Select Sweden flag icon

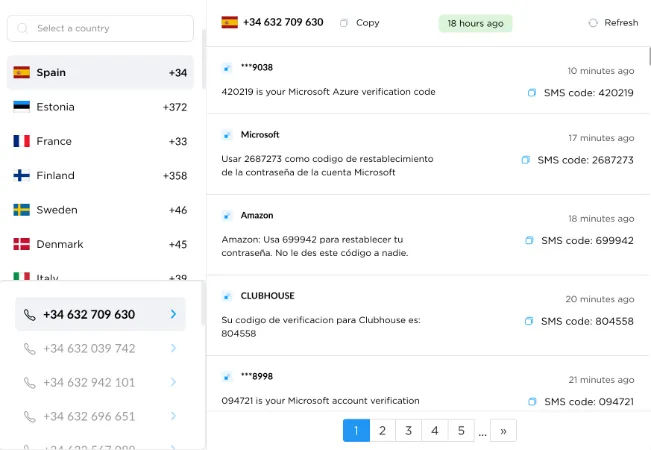tap(22, 210)
